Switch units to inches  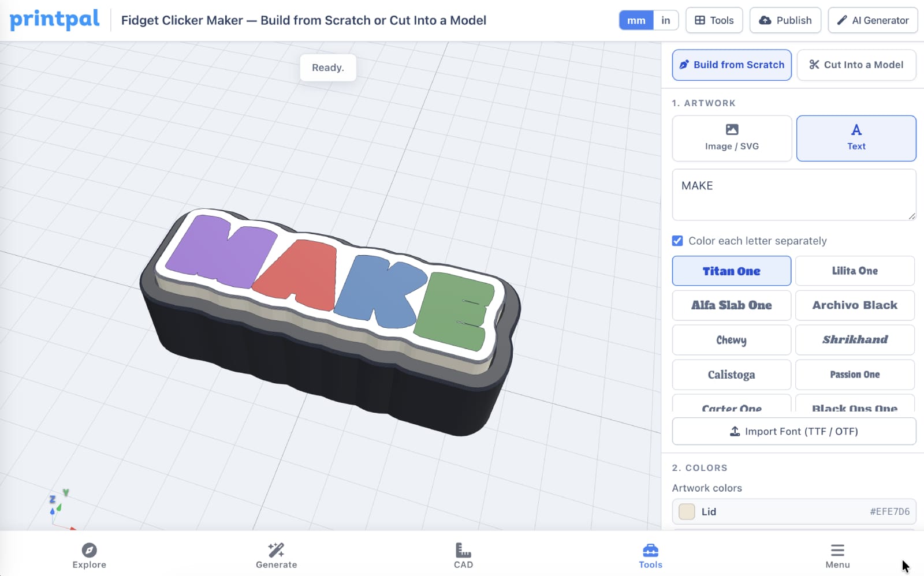pyautogui.click(x=666, y=20)
